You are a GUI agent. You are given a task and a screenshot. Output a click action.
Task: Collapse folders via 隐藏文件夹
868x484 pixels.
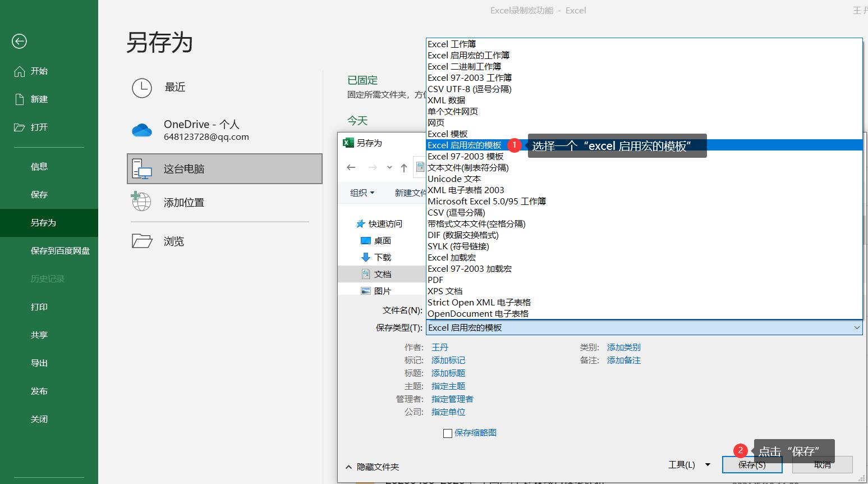click(x=372, y=467)
